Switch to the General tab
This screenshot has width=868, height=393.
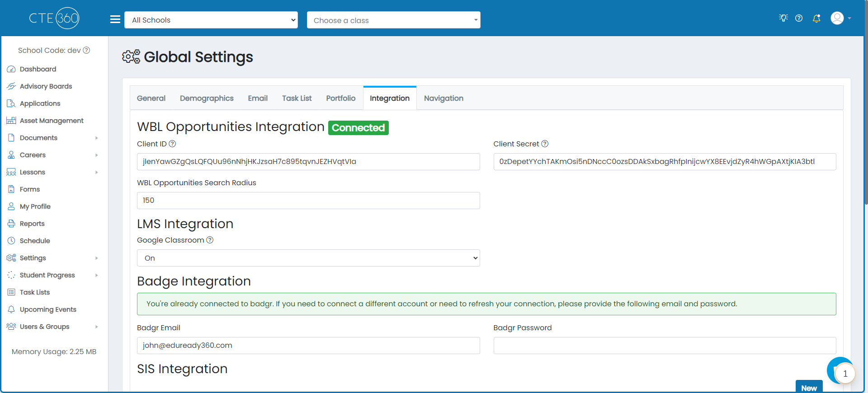click(x=151, y=98)
